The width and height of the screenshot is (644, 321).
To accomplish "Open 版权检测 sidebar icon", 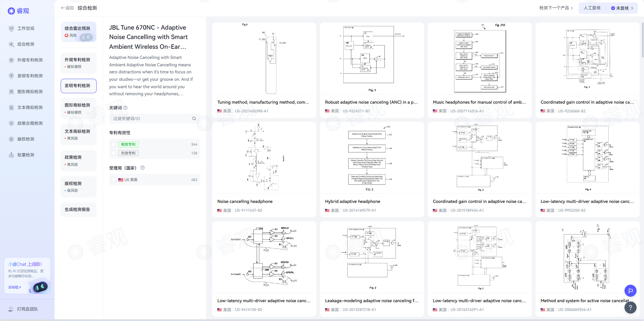I will click(x=11, y=139).
